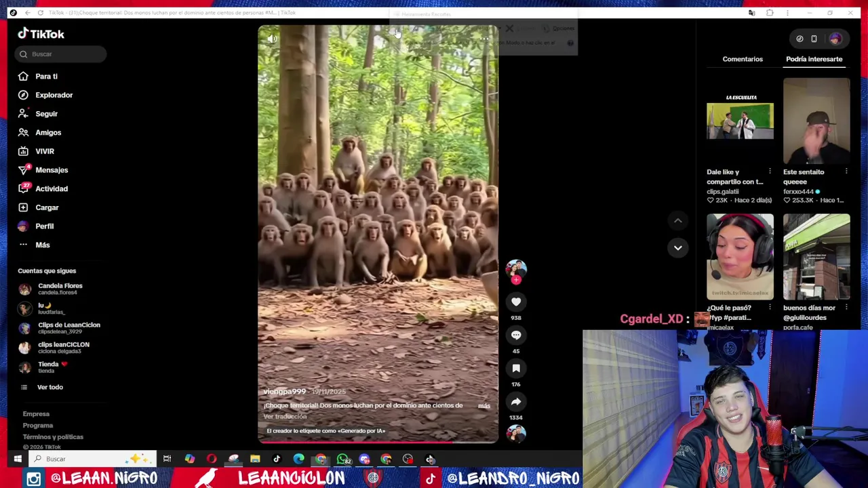This screenshot has width=868, height=488.
Task: Open clips leanCICLON account
Action: tap(54, 348)
